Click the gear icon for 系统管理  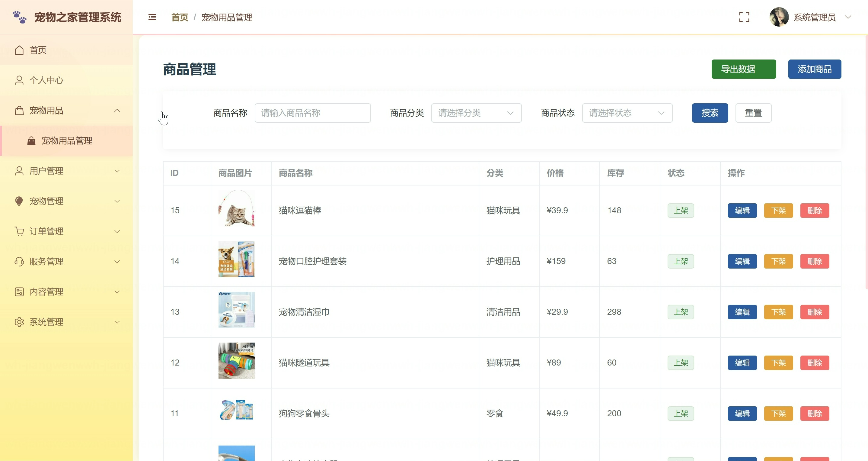(19, 322)
